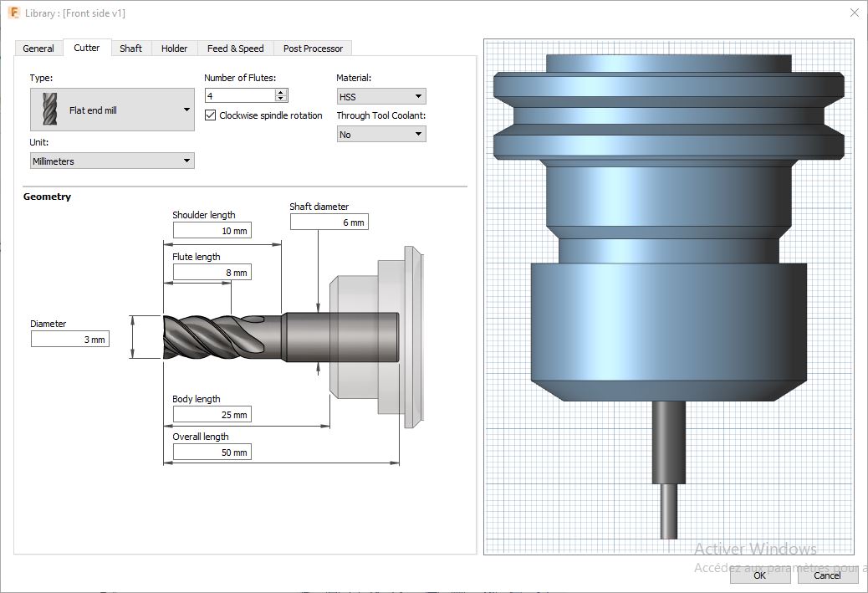Screen dimensions: 868x593
Task: Click the Fusion 360 app icon in title bar
Action: pyautogui.click(x=14, y=13)
